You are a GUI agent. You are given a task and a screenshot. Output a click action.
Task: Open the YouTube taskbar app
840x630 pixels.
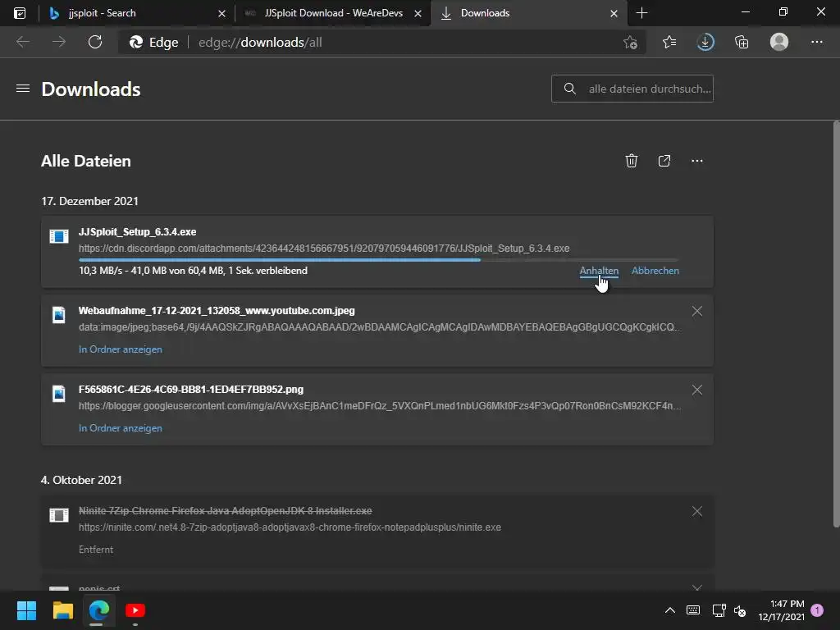coord(135,610)
